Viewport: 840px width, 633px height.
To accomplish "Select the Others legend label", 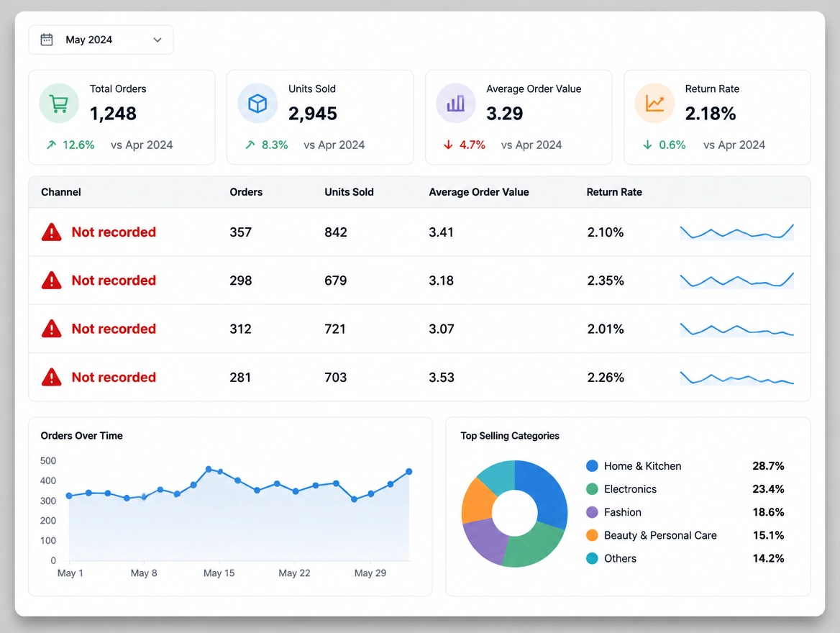I will (621, 558).
